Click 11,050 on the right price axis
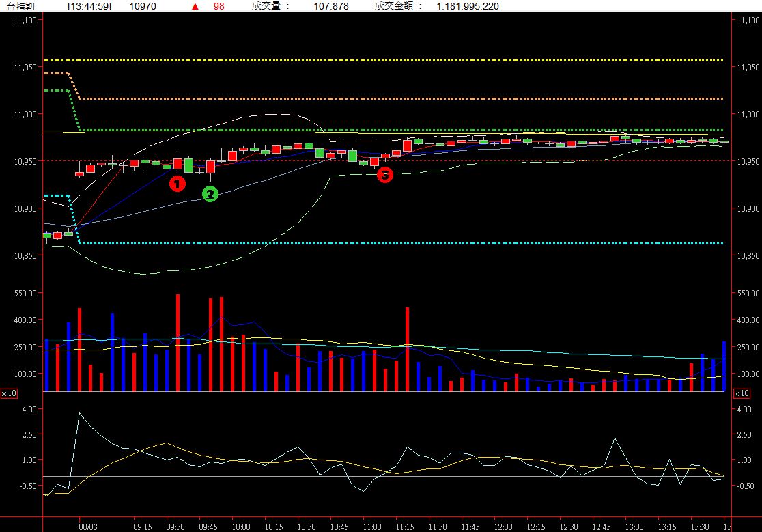Image resolution: width=762 pixels, height=532 pixels. click(x=748, y=67)
